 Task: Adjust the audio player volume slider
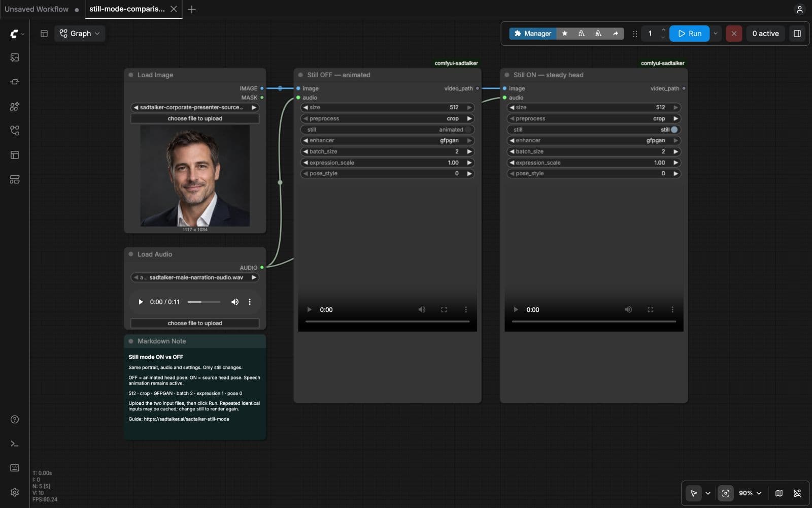(204, 302)
